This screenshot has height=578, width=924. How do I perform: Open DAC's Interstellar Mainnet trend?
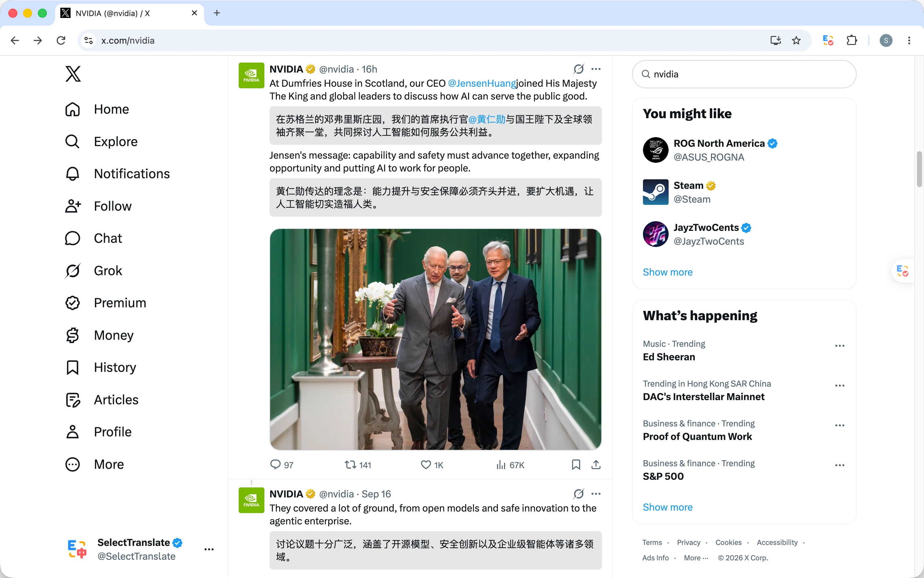click(x=703, y=397)
